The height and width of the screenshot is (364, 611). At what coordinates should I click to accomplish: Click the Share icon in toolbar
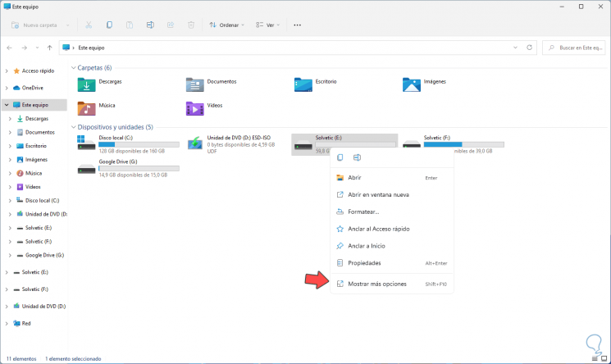point(171,25)
